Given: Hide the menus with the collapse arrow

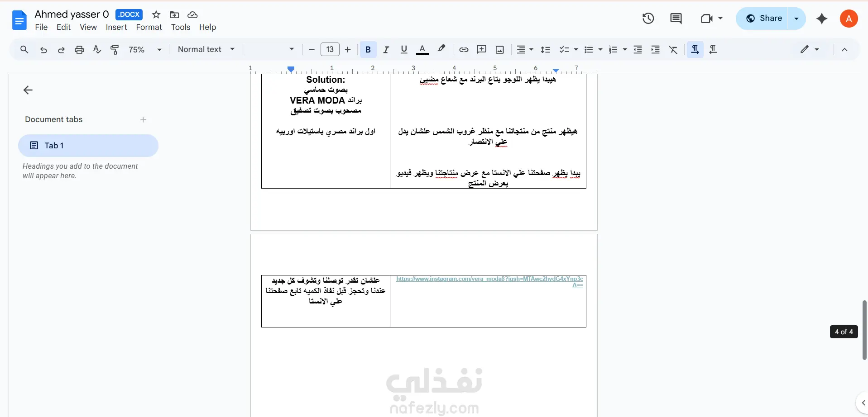Looking at the screenshot, I should [844, 50].
